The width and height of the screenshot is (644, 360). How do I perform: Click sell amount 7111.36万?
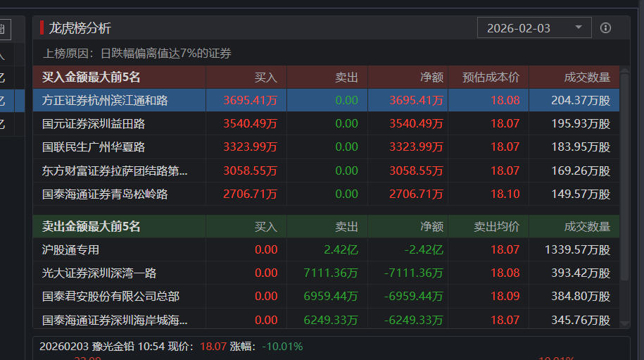[331, 273]
